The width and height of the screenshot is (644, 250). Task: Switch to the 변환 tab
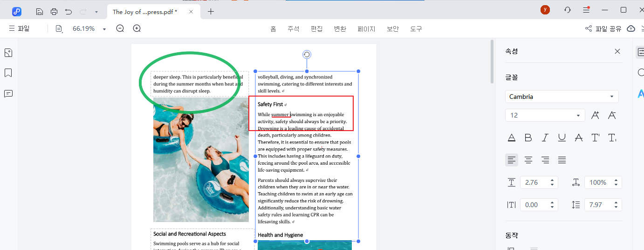340,29
